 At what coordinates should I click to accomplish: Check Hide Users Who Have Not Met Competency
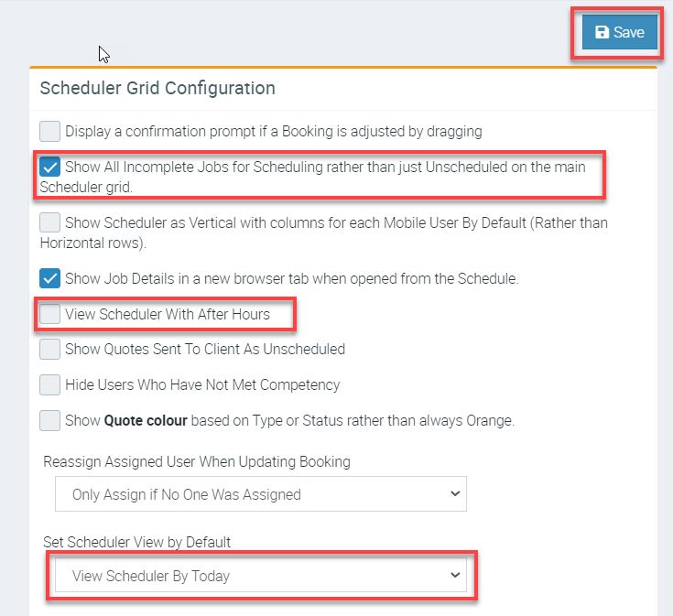tap(50, 384)
